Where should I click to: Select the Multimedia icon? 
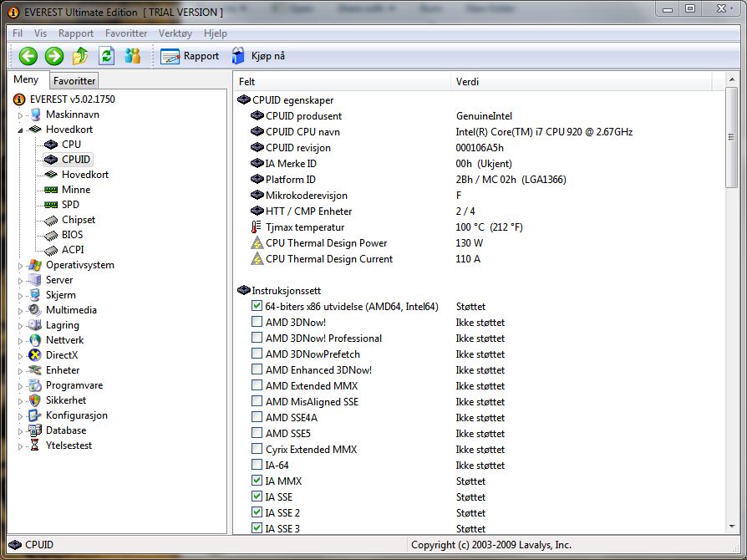(35, 310)
